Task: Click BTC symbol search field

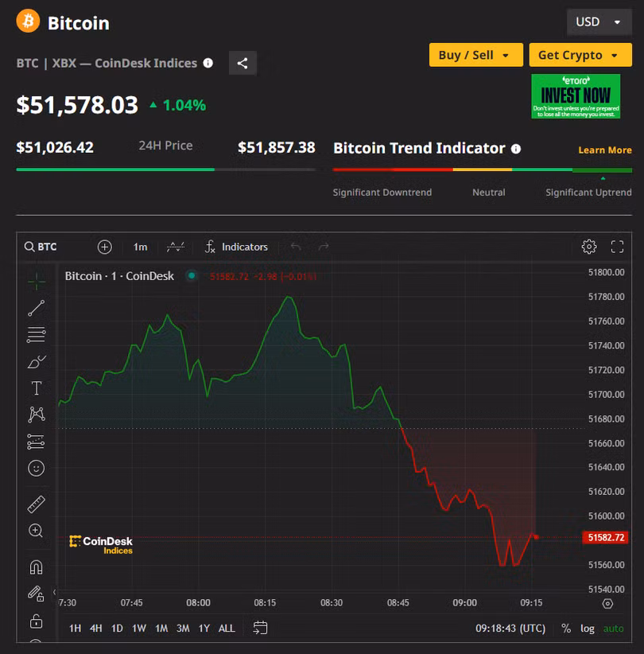Action: [41, 247]
